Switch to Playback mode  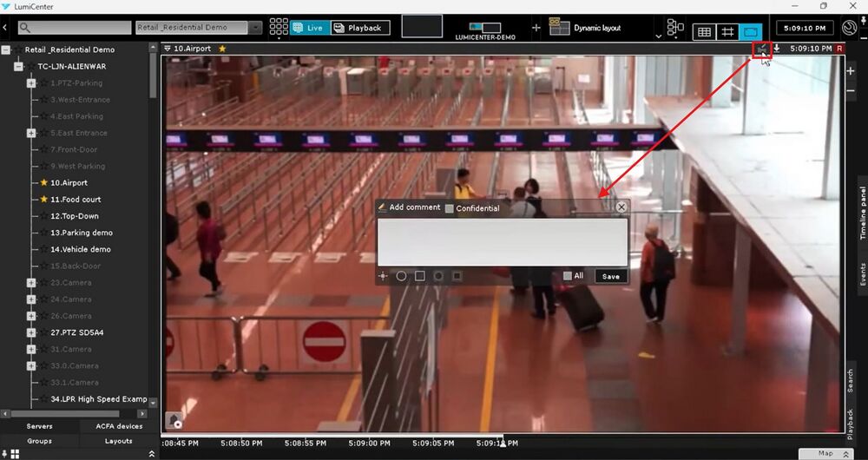tap(360, 28)
